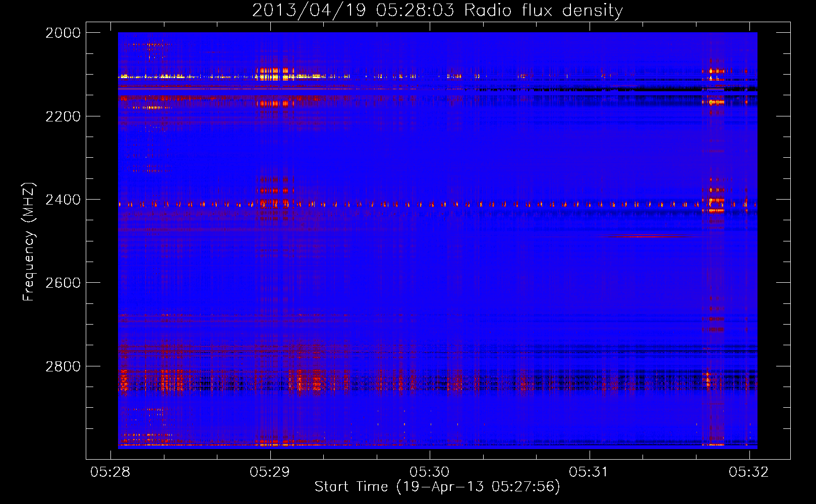This screenshot has width=816, height=504.
Task: Click the 05:32 time tick label
Action: [749, 472]
